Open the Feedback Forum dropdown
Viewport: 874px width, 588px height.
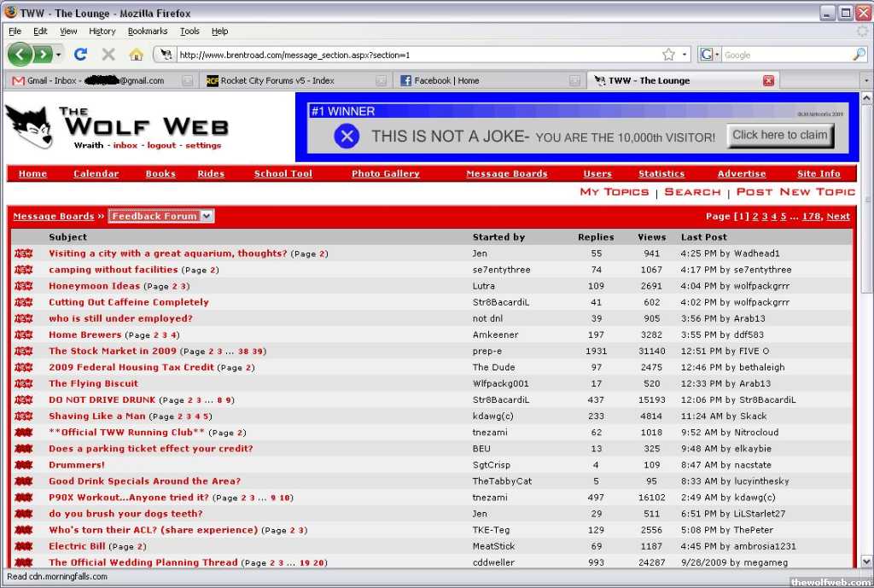(x=160, y=216)
